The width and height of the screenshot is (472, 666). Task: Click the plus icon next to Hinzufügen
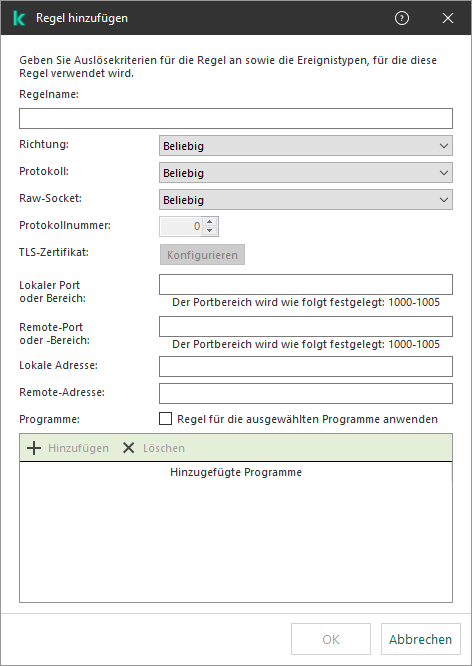(x=34, y=448)
